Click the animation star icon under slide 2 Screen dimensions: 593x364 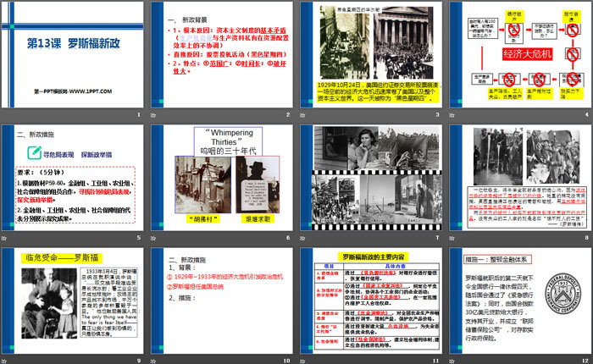pyautogui.click(x=155, y=114)
